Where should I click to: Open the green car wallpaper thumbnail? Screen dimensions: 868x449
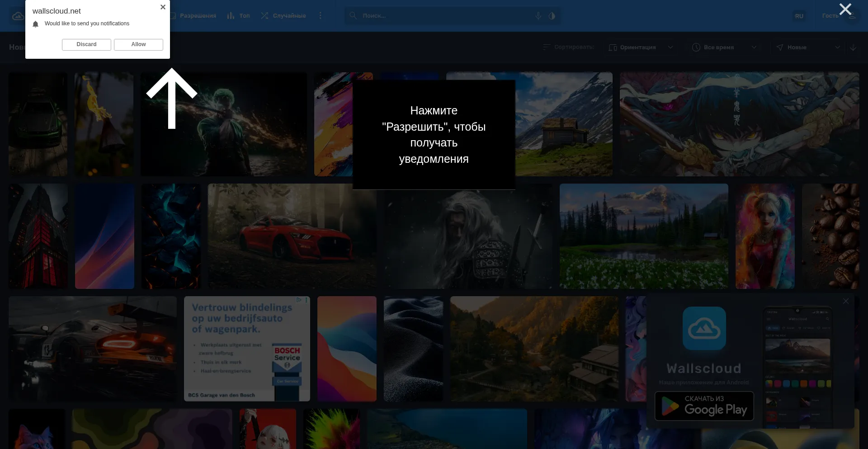click(38, 124)
